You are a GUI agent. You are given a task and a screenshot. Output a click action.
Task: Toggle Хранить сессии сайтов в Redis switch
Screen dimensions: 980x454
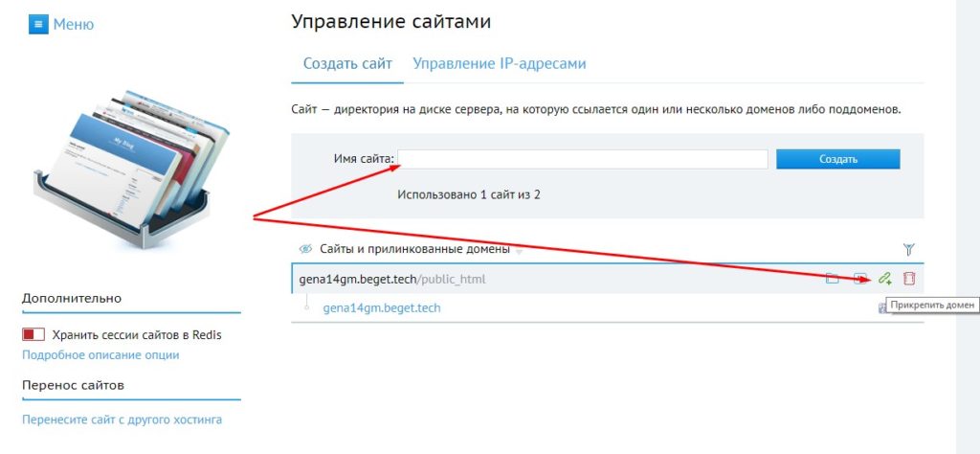click(x=34, y=335)
